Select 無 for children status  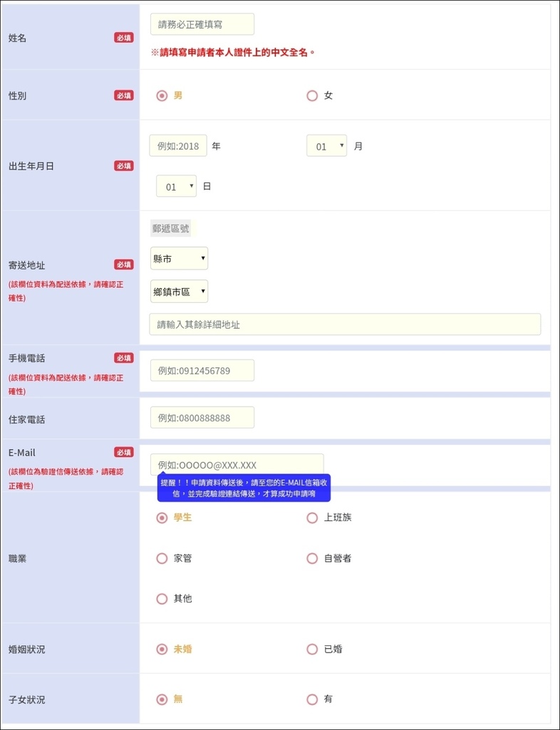[x=162, y=699]
